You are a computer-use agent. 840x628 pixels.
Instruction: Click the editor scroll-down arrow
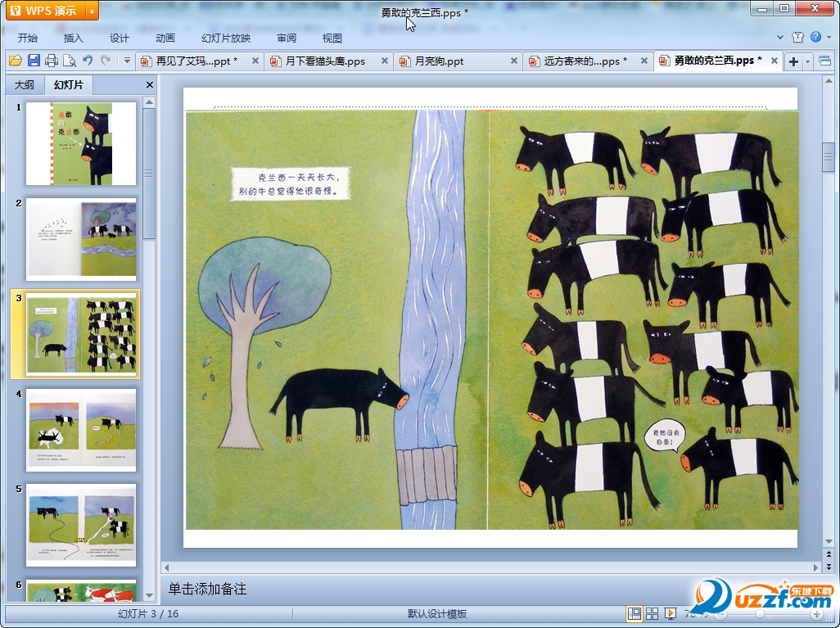click(829, 541)
